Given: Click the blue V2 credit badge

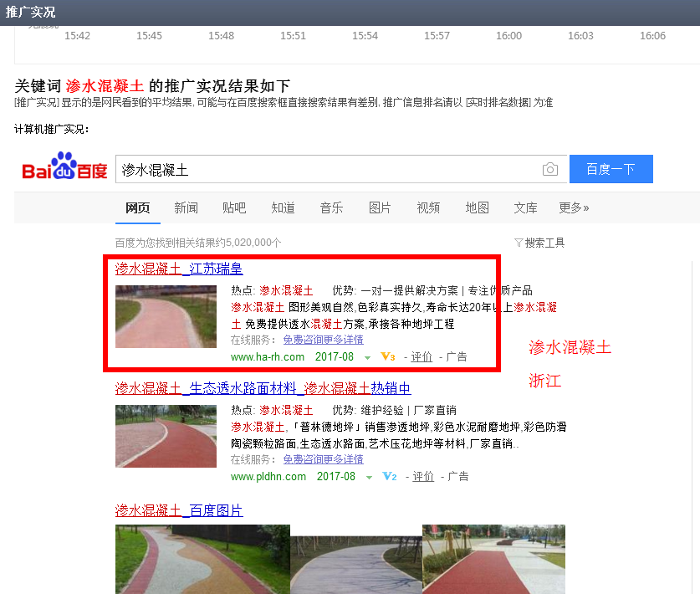Looking at the screenshot, I should (389, 477).
